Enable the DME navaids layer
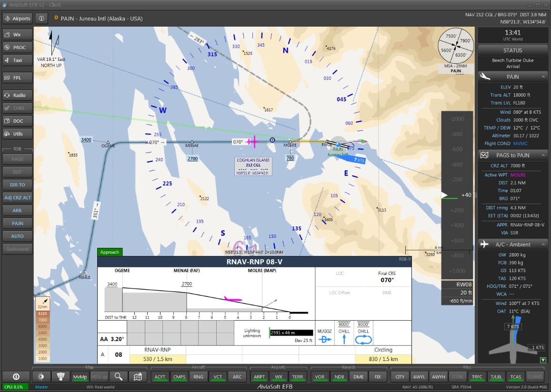 coord(359,377)
